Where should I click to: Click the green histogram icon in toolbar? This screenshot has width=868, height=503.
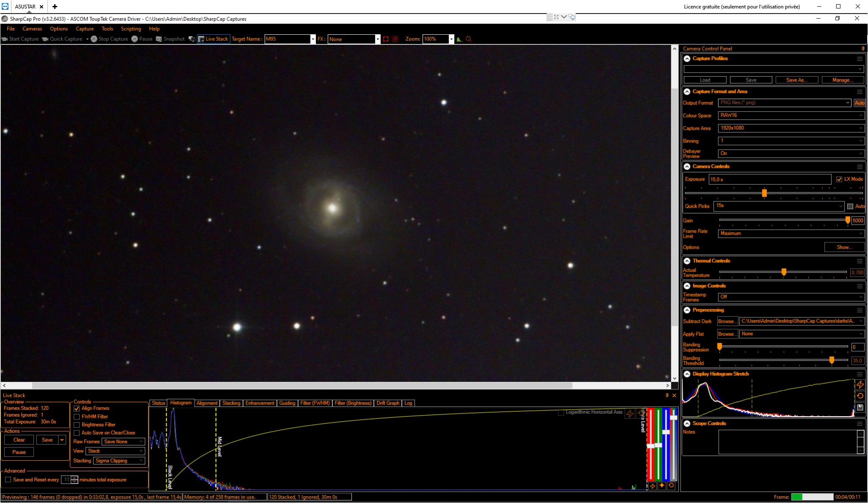(459, 39)
